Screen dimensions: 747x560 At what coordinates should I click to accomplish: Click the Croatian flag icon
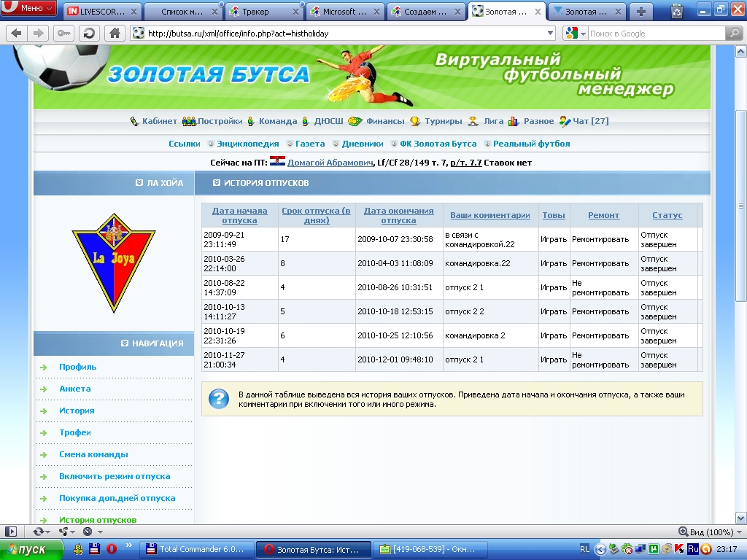point(277,162)
